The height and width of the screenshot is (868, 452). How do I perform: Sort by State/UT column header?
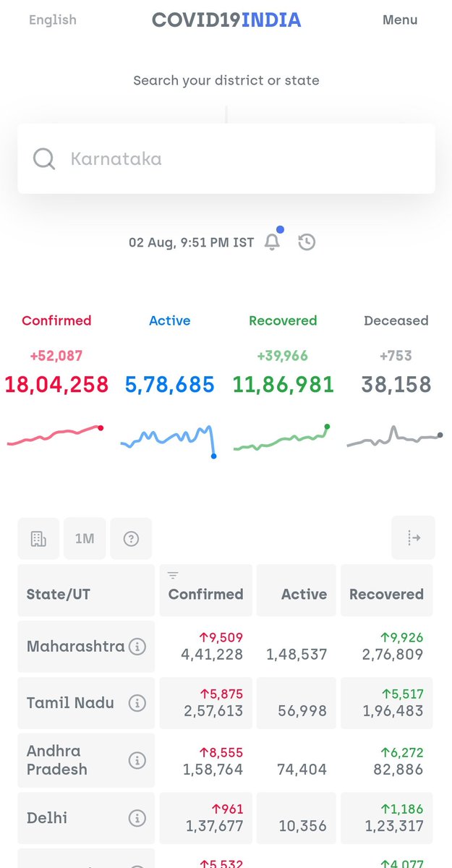[87, 590]
